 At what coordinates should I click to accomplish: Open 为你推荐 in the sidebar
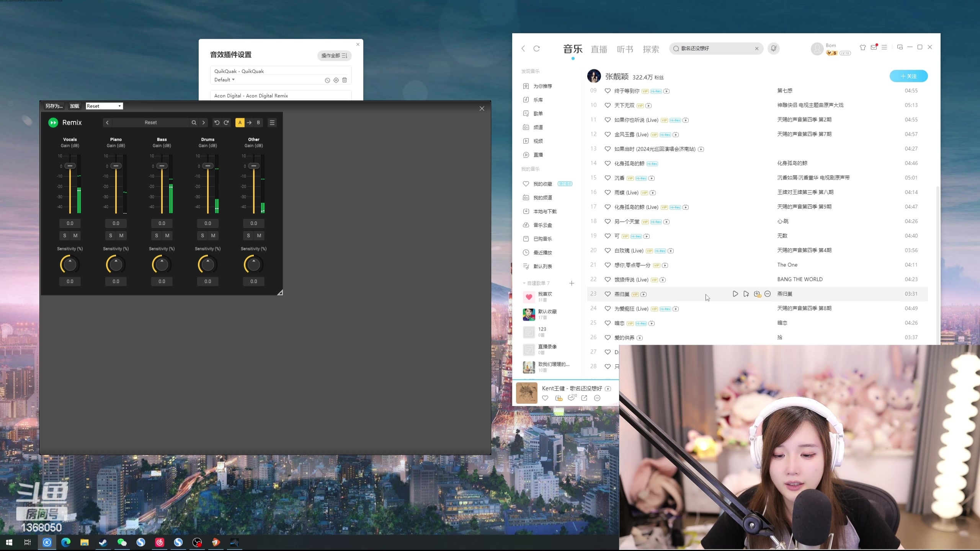(543, 86)
